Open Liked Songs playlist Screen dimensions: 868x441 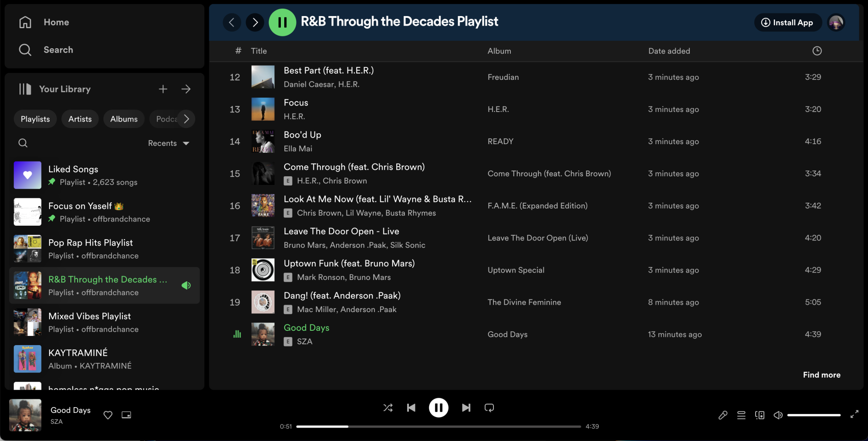tap(104, 175)
